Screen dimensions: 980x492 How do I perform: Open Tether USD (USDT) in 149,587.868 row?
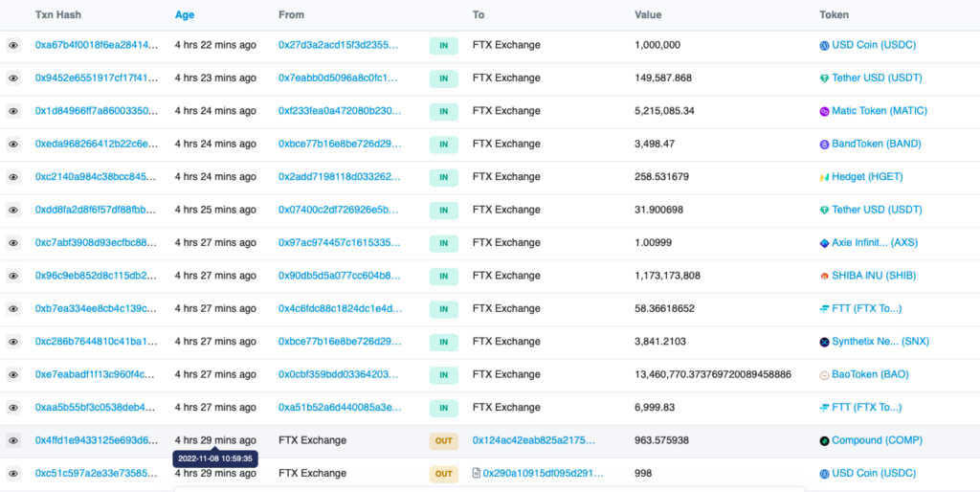click(x=877, y=78)
